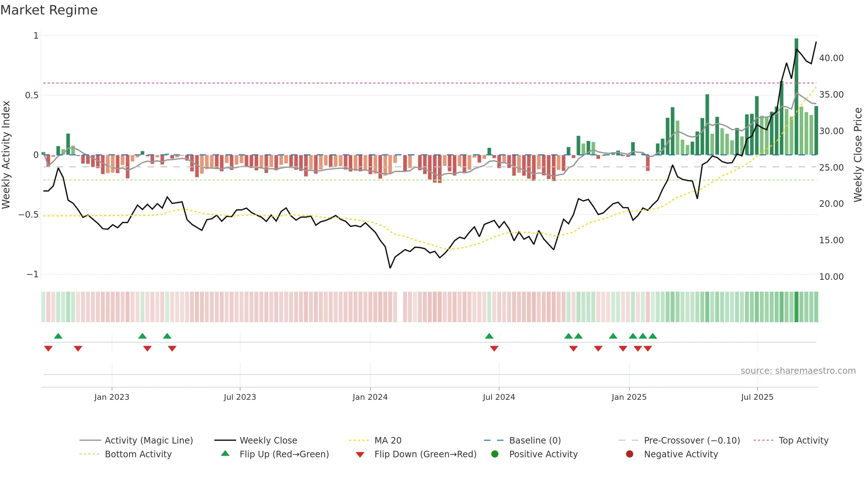Image resolution: width=868 pixels, height=488 pixels.
Task: Click the Jan 2025 axis label
Action: (x=629, y=397)
